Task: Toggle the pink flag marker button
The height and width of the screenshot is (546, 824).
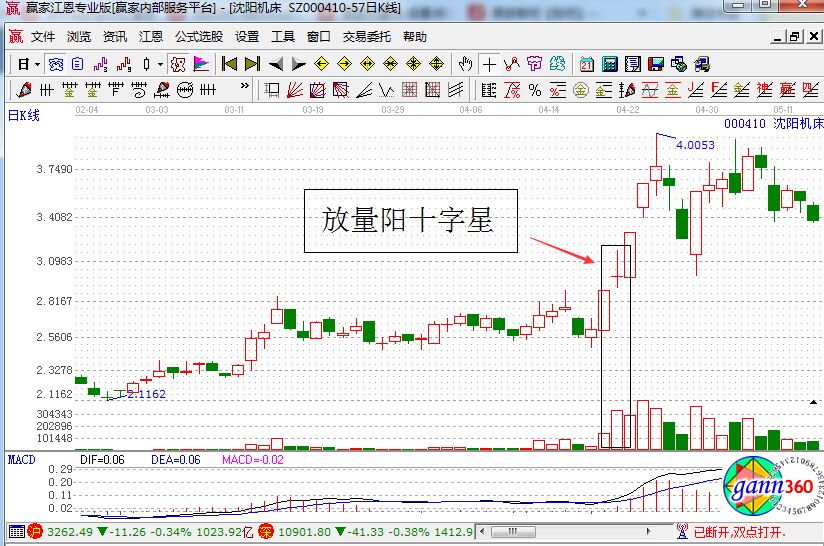Action: point(201,64)
